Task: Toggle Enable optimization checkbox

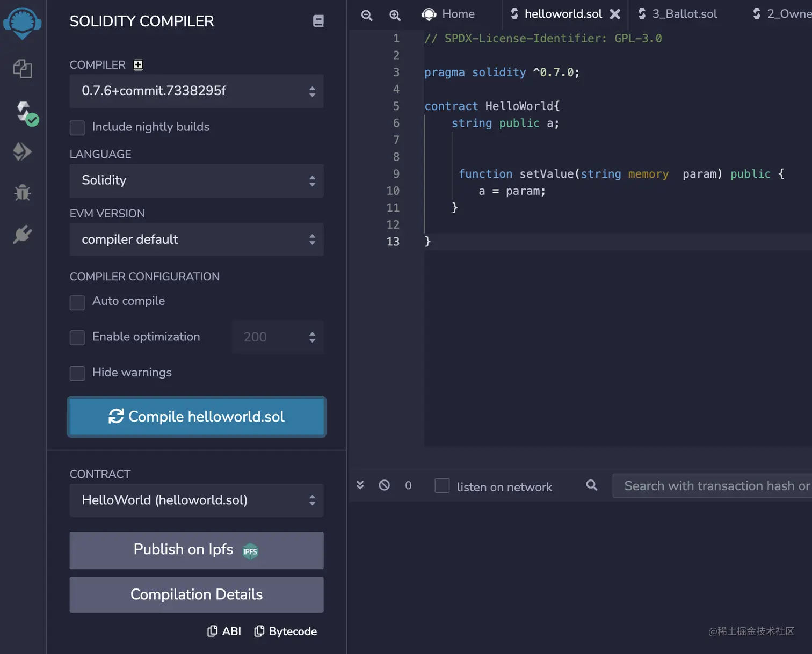Action: coord(77,338)
